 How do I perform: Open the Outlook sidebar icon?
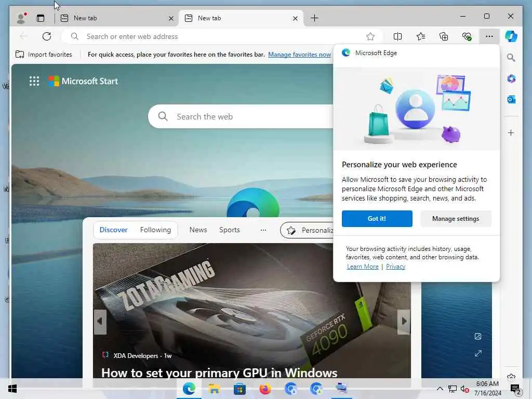pyautogui.click(x=511, y=99)
